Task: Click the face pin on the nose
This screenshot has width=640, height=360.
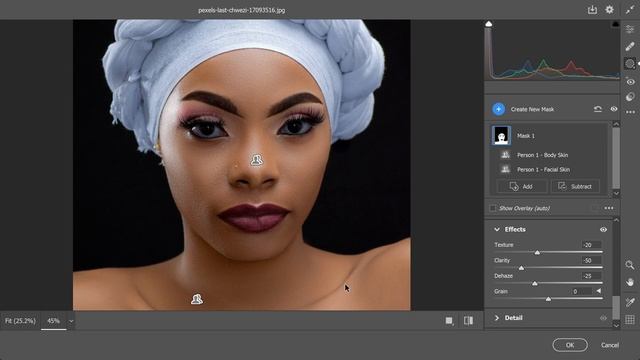Action: (257, 160)
